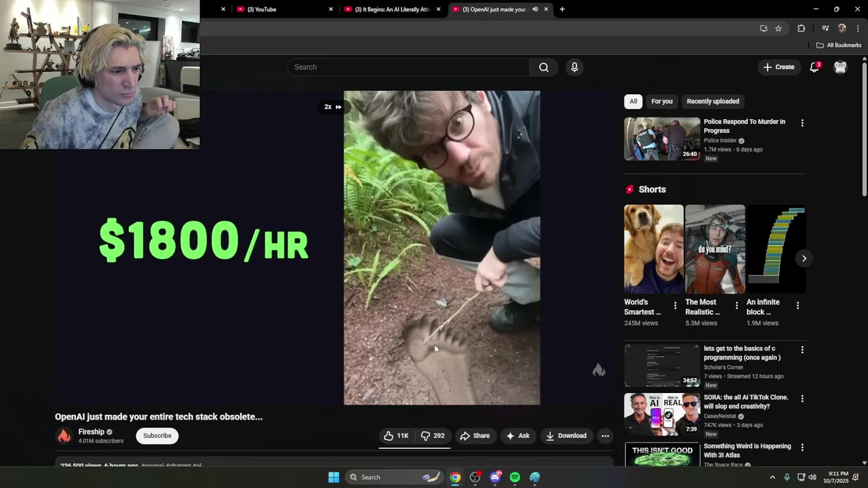The width and height of the screenshot is (868, 488).
Task: Open the Chrome profile avatar
Action: click(x=842, y=28)
